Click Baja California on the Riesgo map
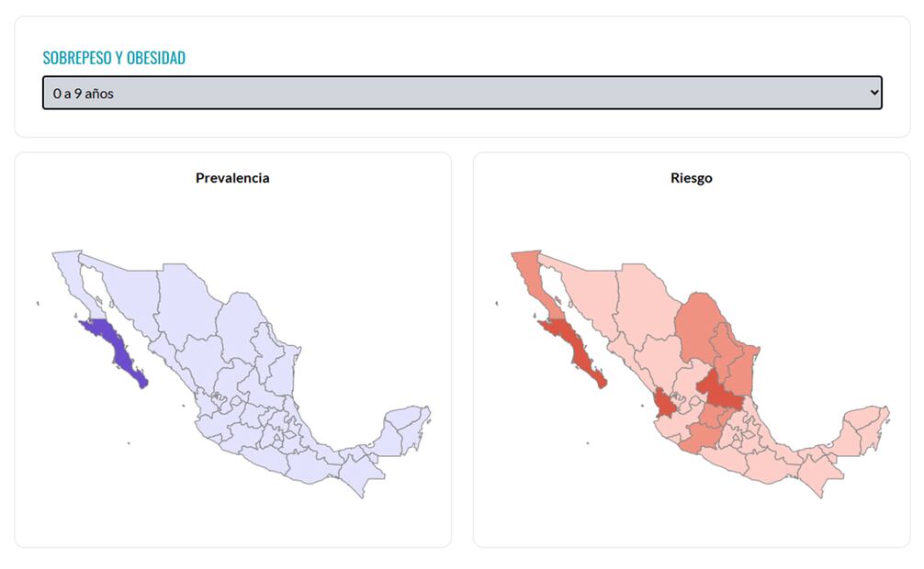The height and width of the screenshot is (569, 924). click(x=526, y=277)
